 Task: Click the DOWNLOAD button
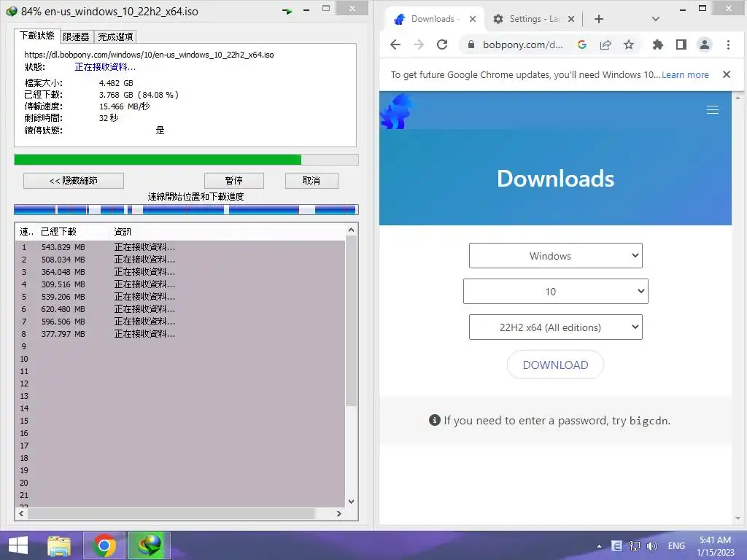(x=555, y=365)
